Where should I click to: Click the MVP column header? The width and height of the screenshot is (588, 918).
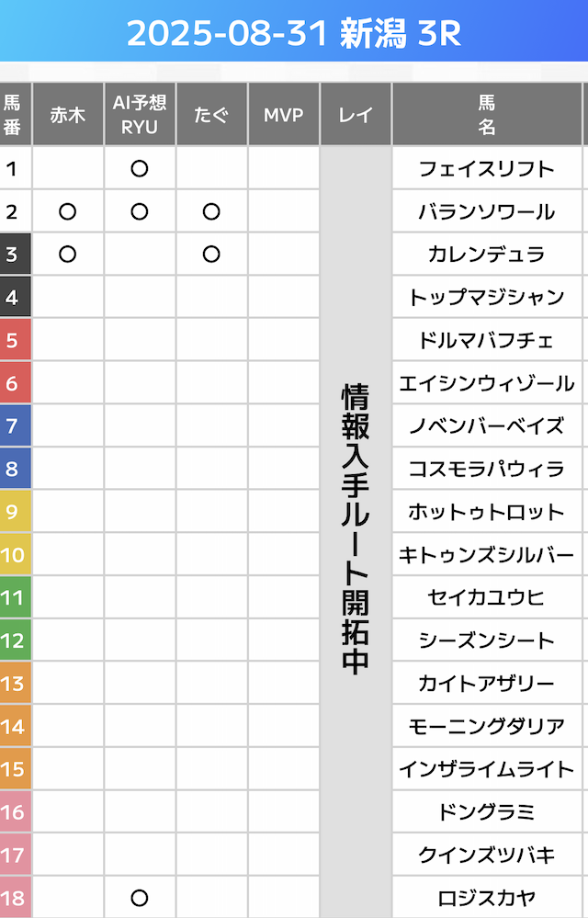click(x=284, y=115)
